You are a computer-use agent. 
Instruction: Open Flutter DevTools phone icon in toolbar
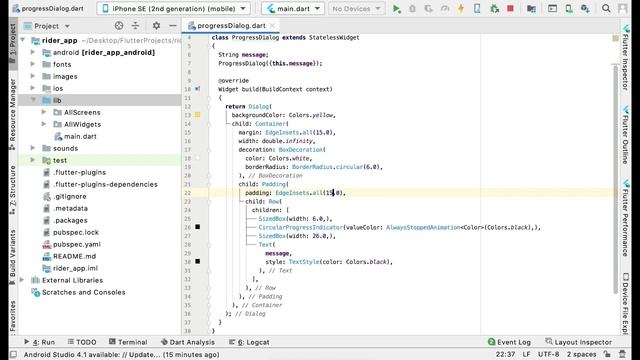(x=477, y=9)
